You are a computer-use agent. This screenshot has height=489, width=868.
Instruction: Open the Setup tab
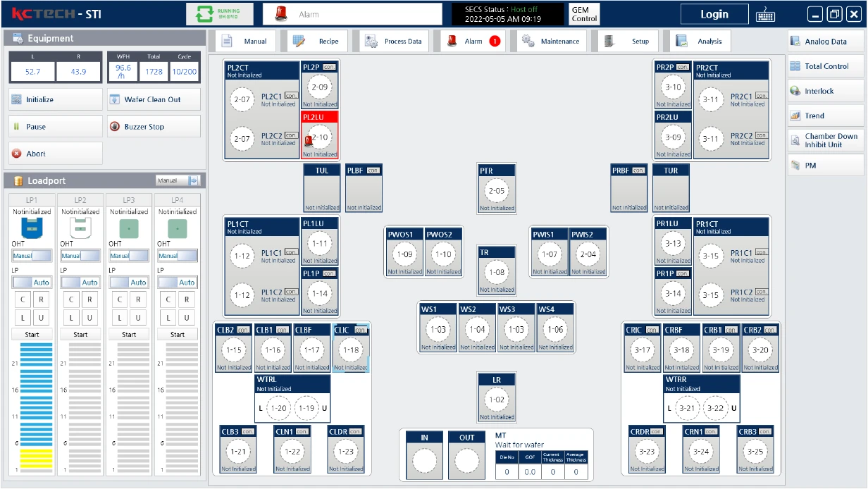pyautogui.click(x=628, y=41)
